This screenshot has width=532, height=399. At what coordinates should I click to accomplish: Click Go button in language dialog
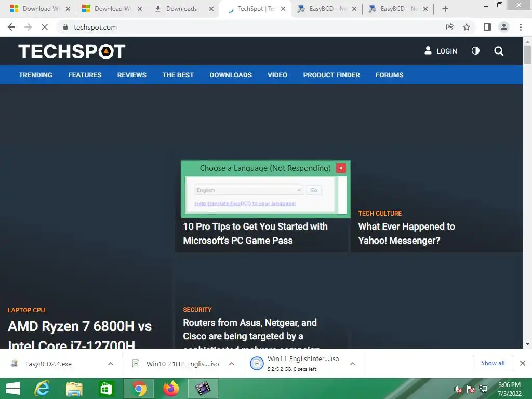pos(314,190)
